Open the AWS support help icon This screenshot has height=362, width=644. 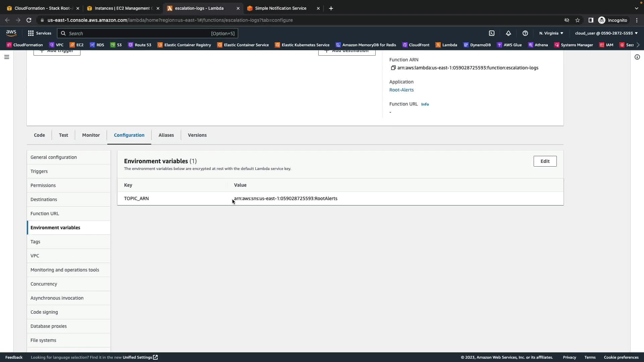(x=525, y=33)
